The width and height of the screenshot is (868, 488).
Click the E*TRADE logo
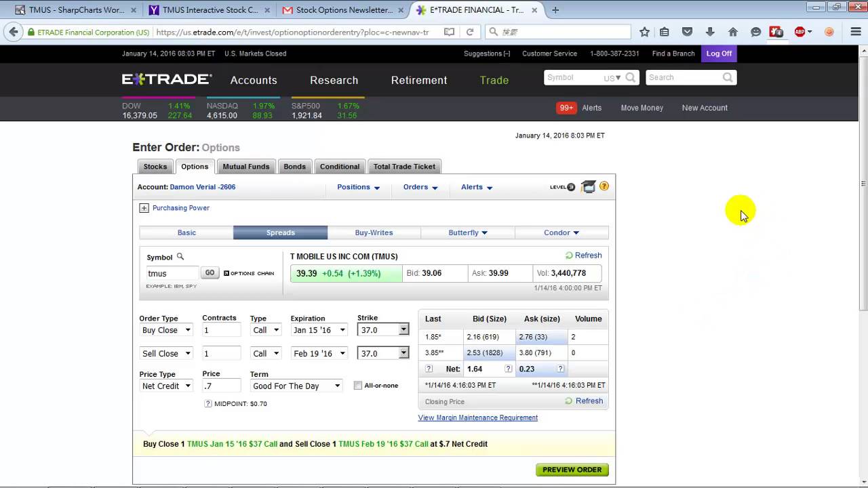pyautogui.click(x=167, y=79)
